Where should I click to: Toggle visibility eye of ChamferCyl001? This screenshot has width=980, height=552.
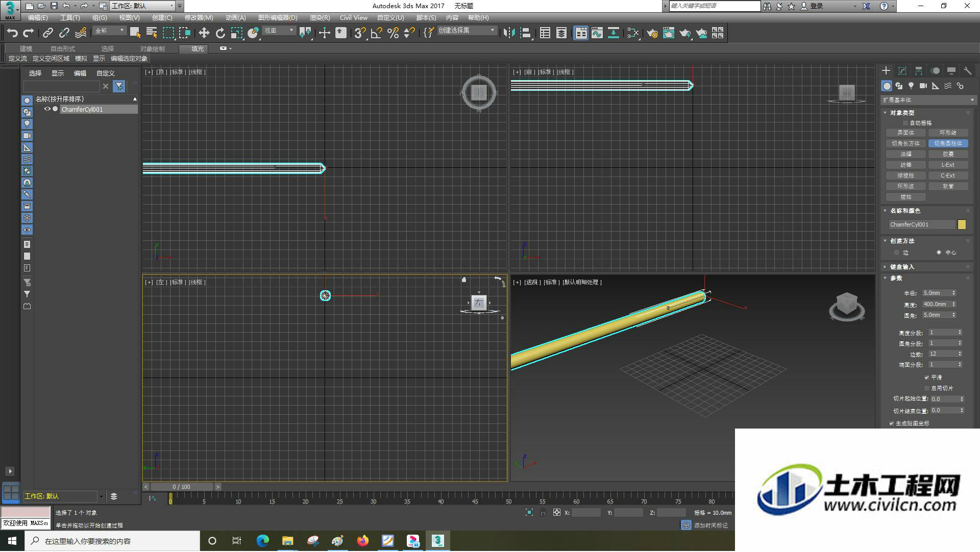47,109
